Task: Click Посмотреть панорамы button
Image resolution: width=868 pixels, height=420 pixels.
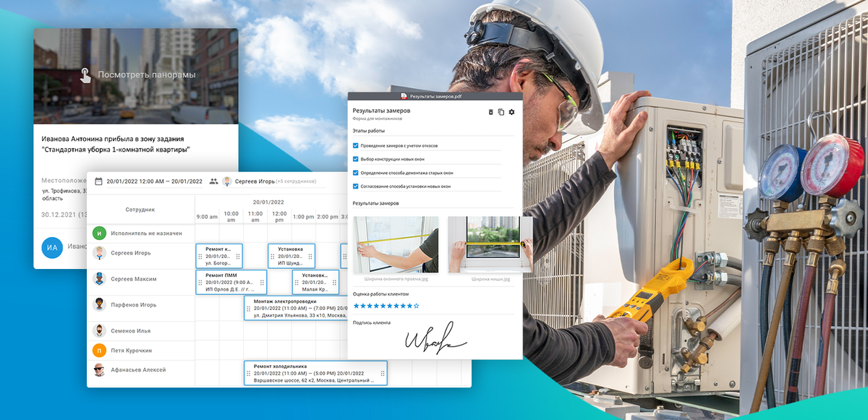Action: pyautogui.click(x=147, y=74)
